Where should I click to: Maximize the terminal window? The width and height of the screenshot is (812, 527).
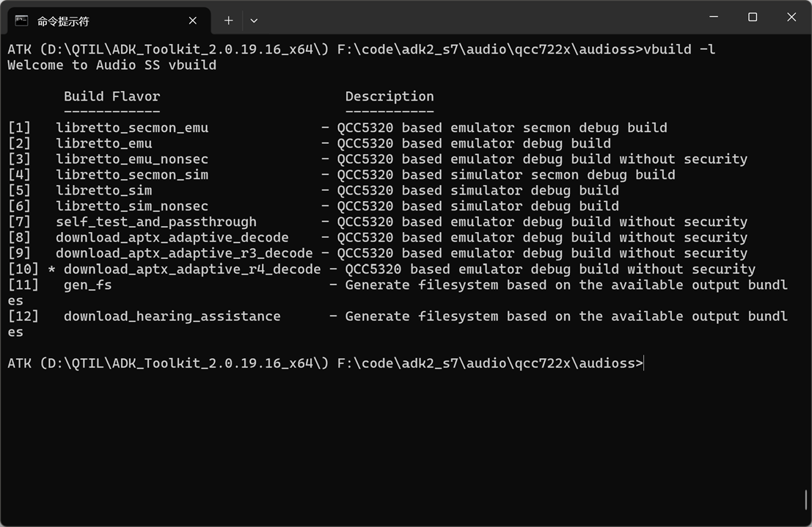coord(753,17)
